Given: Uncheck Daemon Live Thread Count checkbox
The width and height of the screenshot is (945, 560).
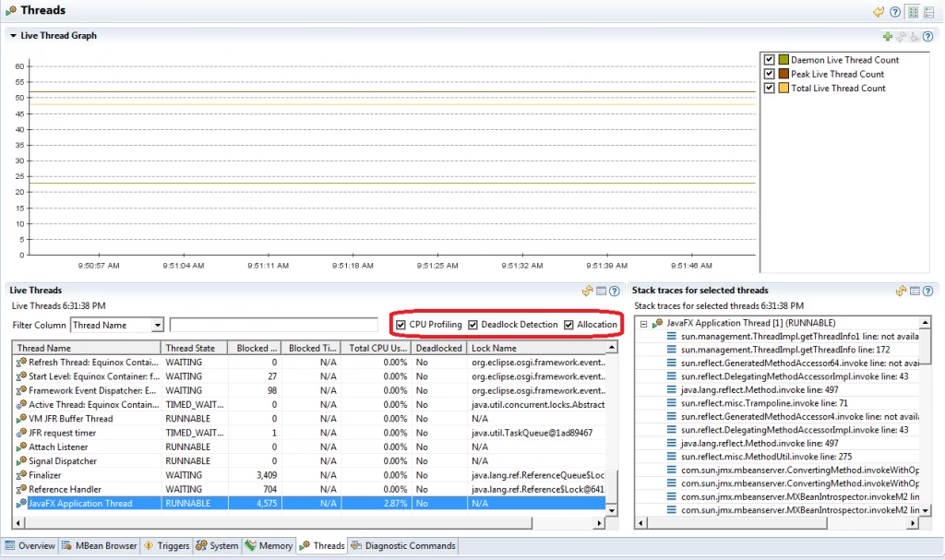Looking at the screenshot, I should coord(769,60).
